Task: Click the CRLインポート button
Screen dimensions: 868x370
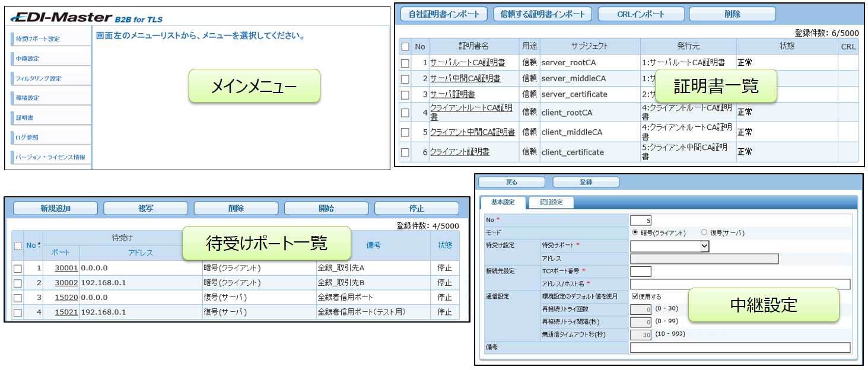Action: point(641,14)
